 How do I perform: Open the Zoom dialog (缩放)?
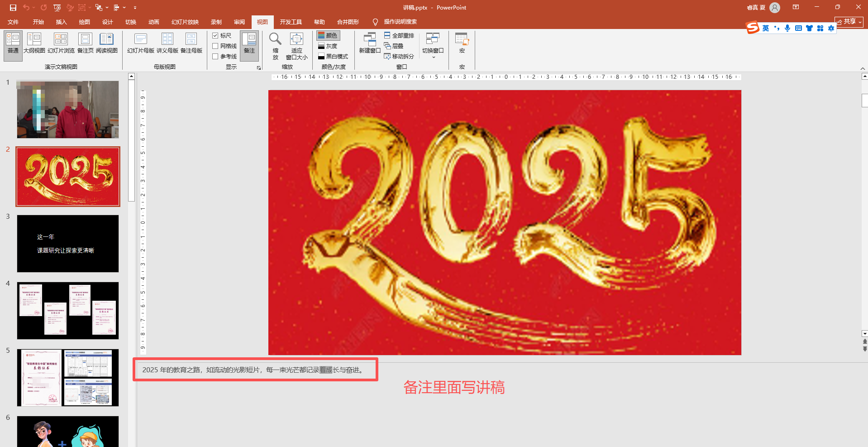pos(276,46)
